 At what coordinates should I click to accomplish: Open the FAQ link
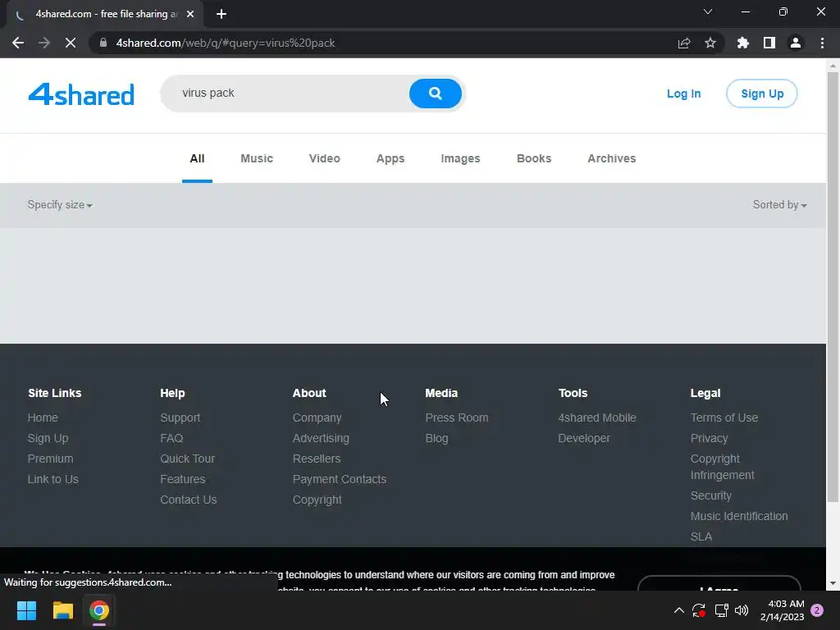click(171, 438)
